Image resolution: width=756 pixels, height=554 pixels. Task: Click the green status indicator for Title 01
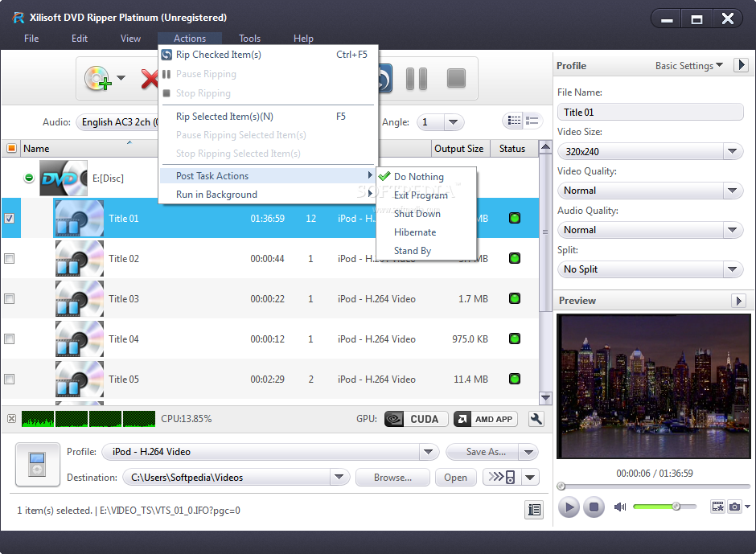coord(515,218)
